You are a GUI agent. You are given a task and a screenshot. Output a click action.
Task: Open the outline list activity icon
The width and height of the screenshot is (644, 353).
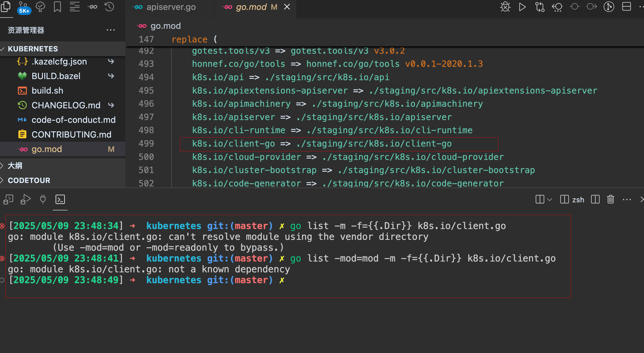pyautogui.click(x=75, y=7)
